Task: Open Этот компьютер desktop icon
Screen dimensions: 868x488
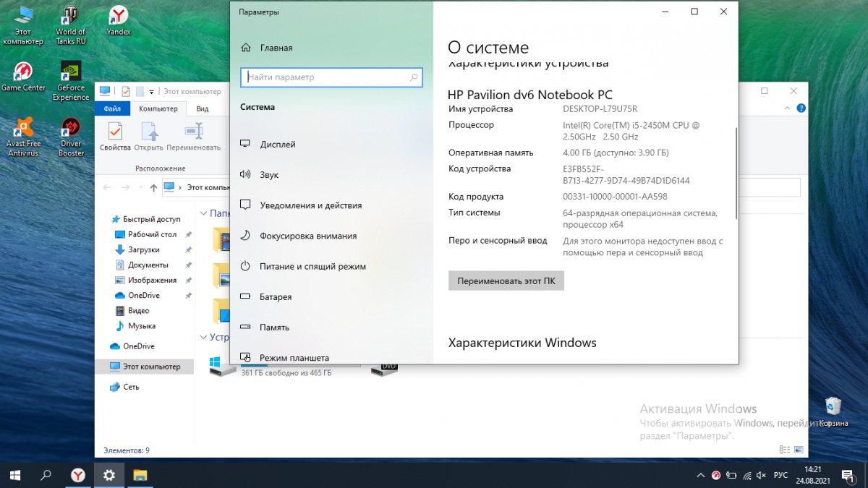Action: tap(23, 25)
